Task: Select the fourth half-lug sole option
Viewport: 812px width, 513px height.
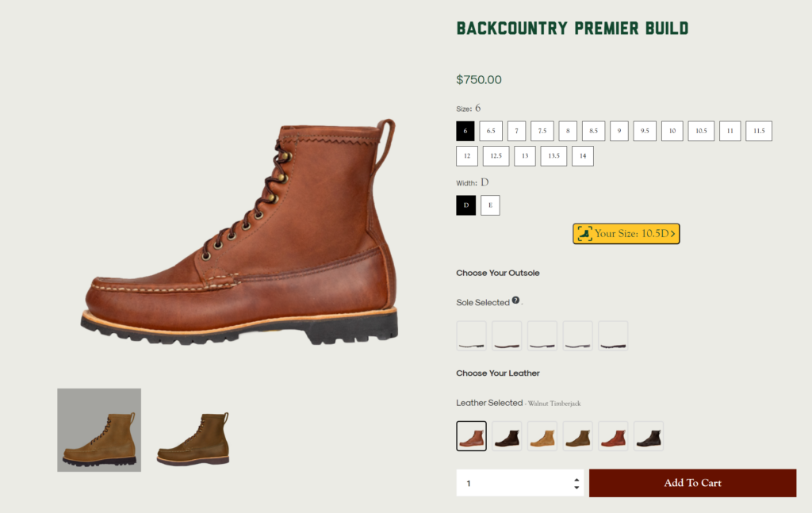Action: 577,335
